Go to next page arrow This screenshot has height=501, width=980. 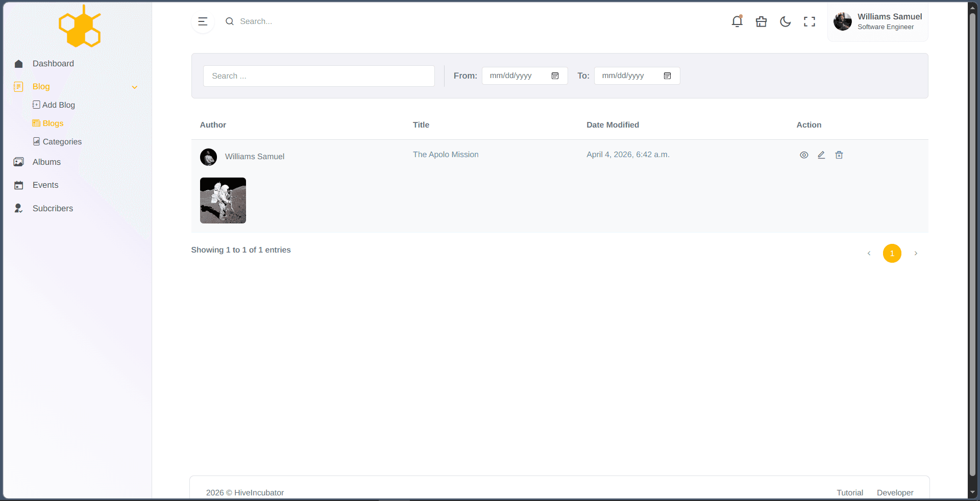click(916, 254)
